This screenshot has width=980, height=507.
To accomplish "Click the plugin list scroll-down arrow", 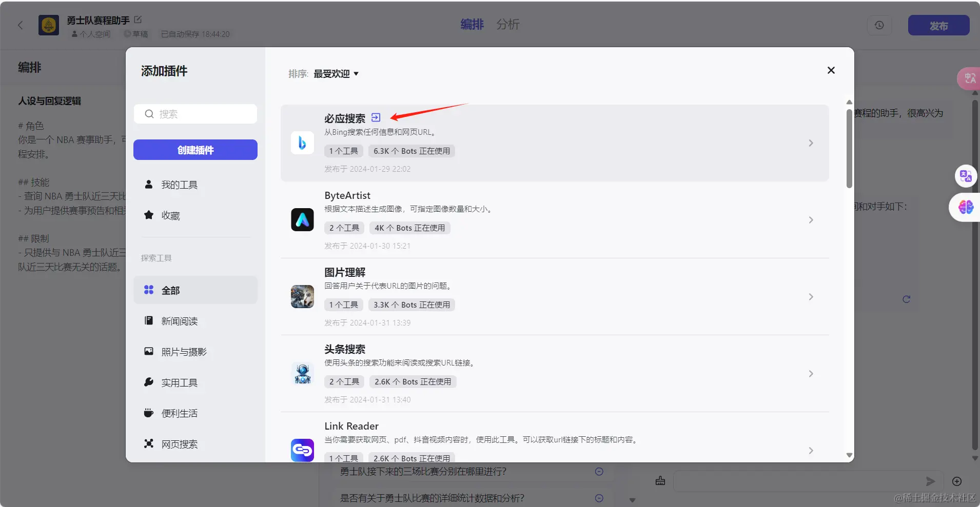I will [x=849, y=455].
